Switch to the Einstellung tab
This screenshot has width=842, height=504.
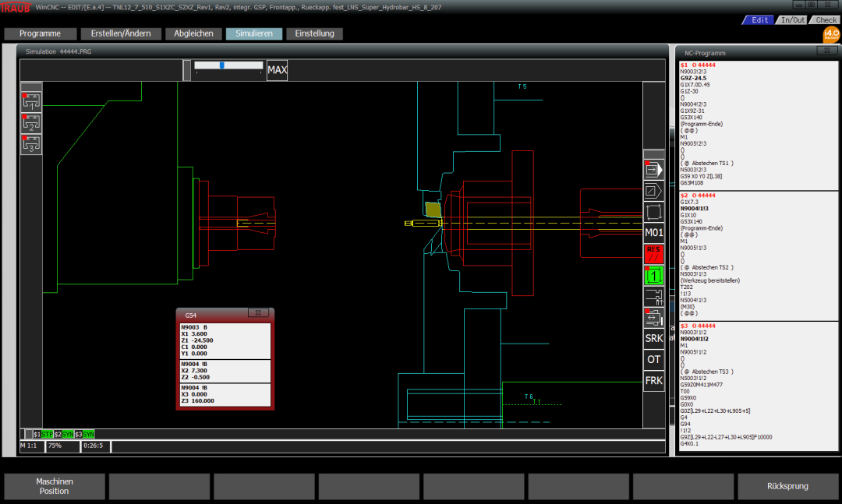click(314, 33)
